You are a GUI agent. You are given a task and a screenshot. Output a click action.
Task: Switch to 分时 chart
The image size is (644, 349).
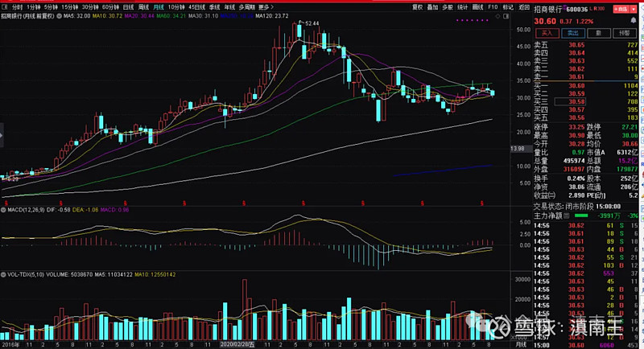point(17,7)
